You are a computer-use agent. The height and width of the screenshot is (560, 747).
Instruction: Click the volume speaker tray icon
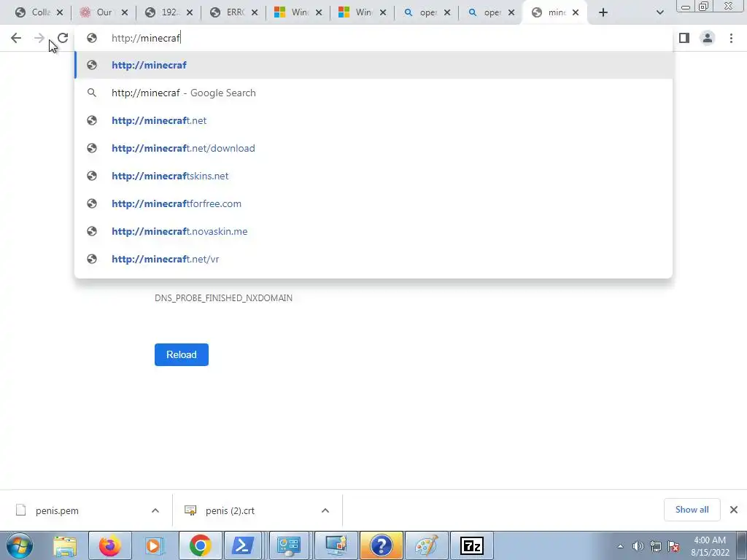point(638,546)
